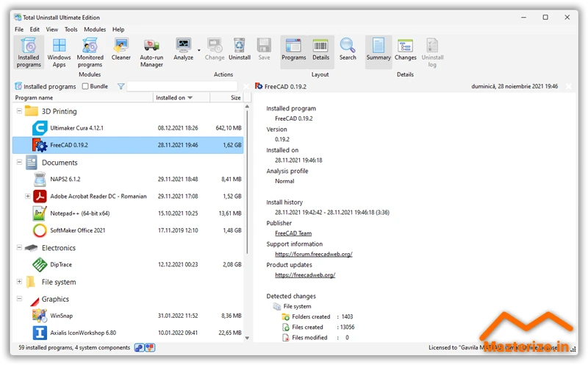
Task: Enable the Bundle checkbox
Action: [x=85, y=86]
